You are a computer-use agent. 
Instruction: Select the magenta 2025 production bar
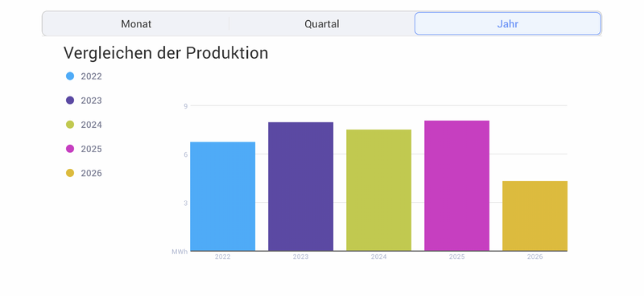456,186
